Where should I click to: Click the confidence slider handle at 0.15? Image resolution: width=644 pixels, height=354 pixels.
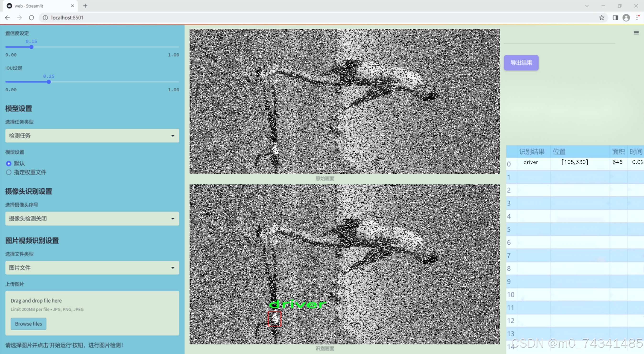pos(32,47)
